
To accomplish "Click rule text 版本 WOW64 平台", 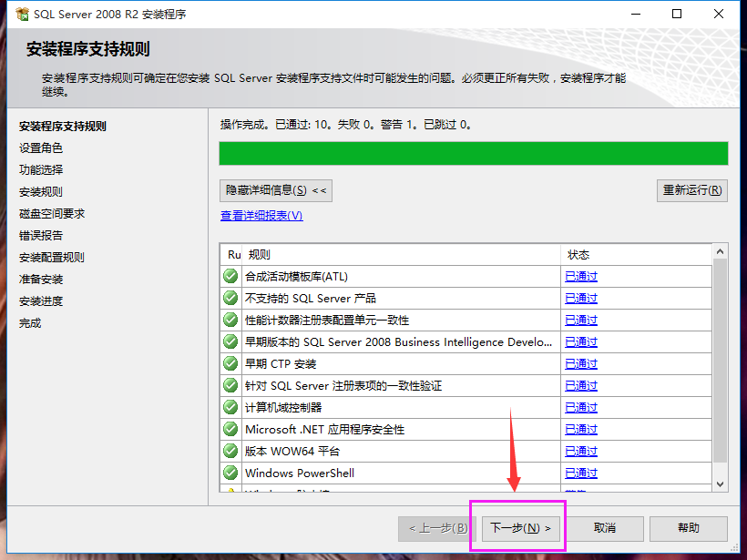I will click(292, 452).
